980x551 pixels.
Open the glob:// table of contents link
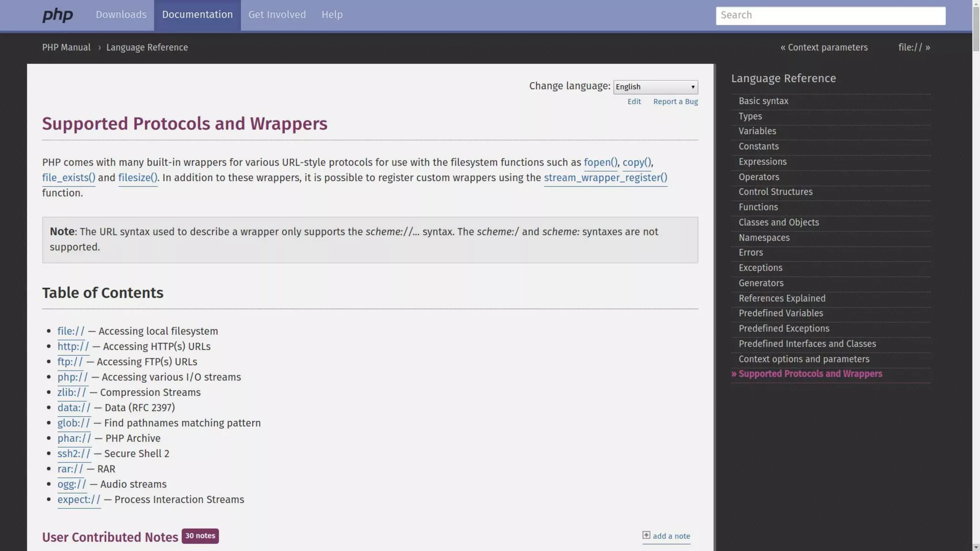point(73,423)
